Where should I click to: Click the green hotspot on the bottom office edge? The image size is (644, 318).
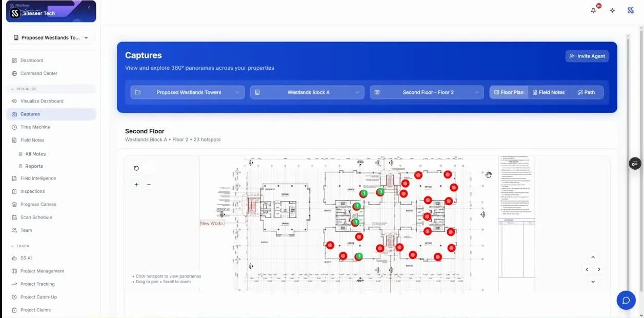click(x=359, y=256)
